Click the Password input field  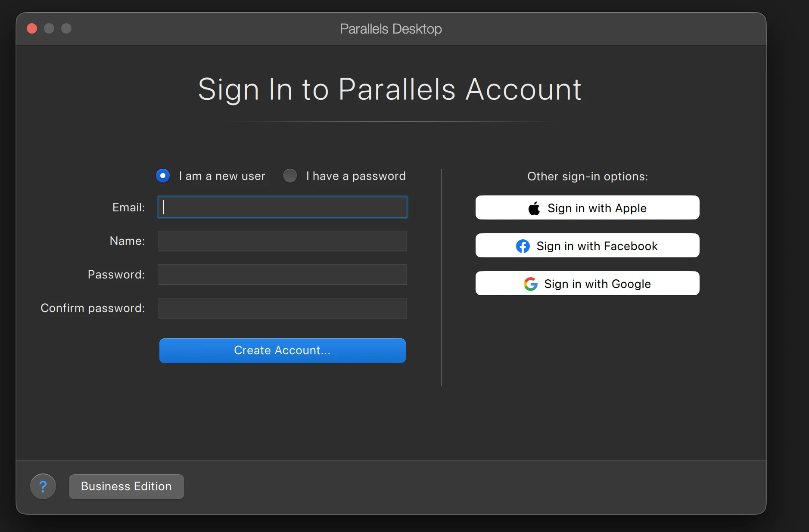(x=283, y=274)
